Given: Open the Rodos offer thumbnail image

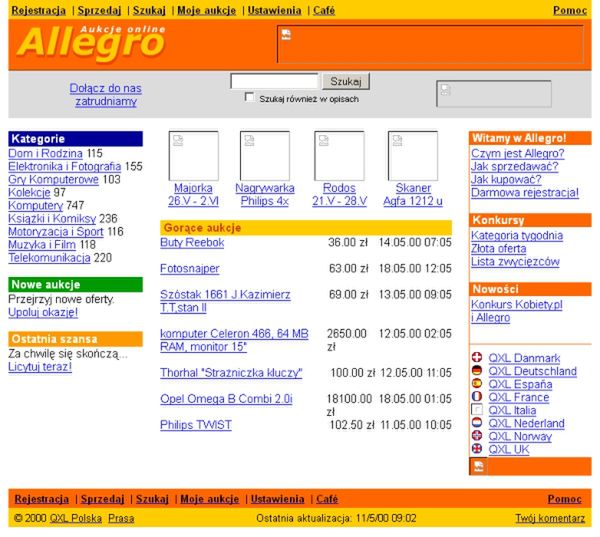Looking at the screenshot, I should point(339,156).
